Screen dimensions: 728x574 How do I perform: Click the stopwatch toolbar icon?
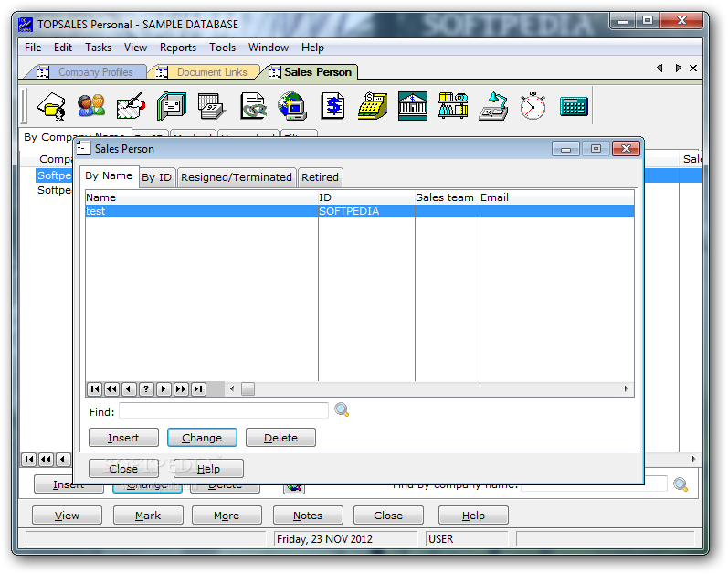[533, 106]
